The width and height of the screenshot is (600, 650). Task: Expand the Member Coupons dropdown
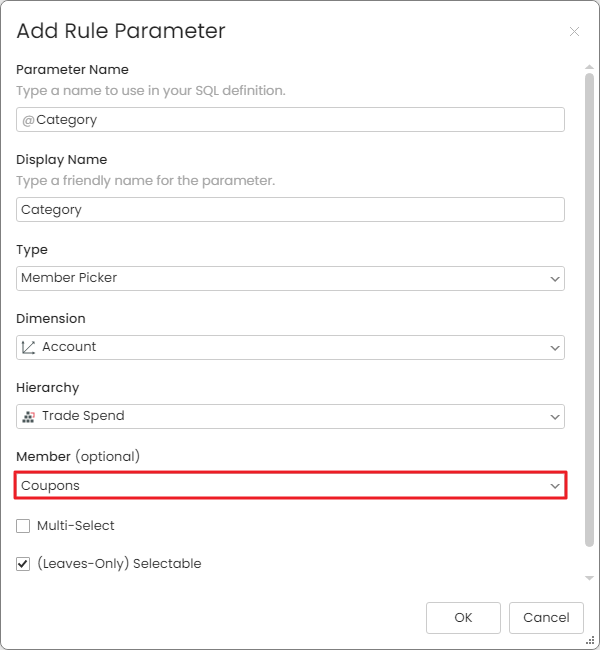click(290, 485)
